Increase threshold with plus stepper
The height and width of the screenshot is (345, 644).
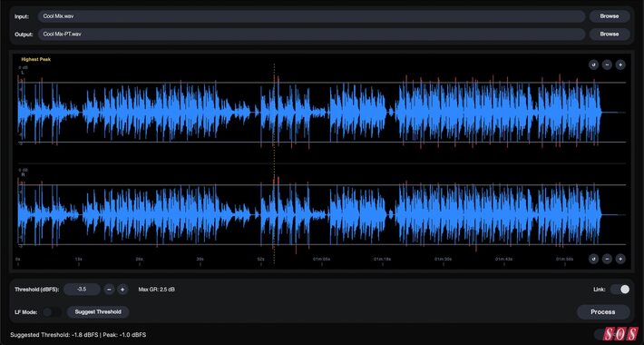point(122,290)
